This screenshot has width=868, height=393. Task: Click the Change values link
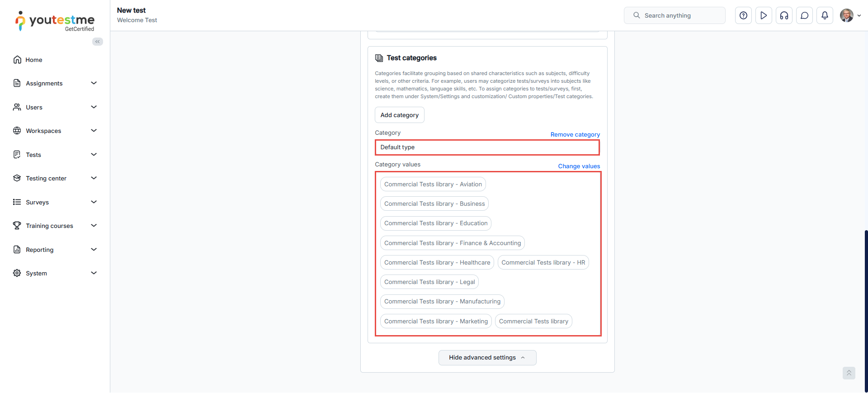coord(579,166)
